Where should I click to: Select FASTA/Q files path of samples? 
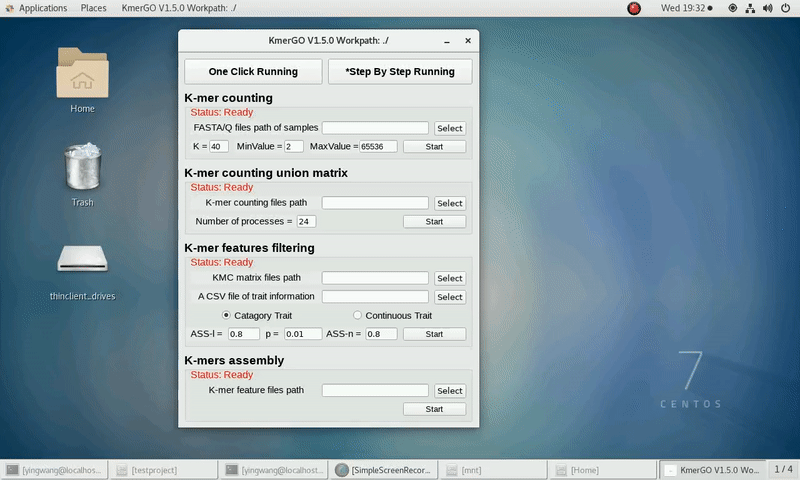click(449, 128)
